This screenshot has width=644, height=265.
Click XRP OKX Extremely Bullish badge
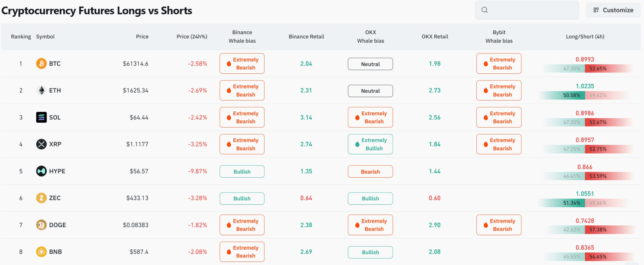(x=370, y=144)
